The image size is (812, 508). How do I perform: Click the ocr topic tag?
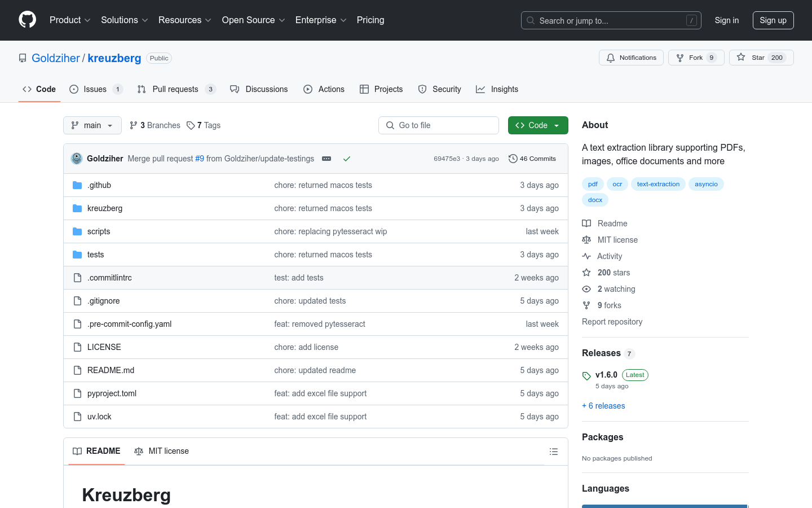pos(617,184)
